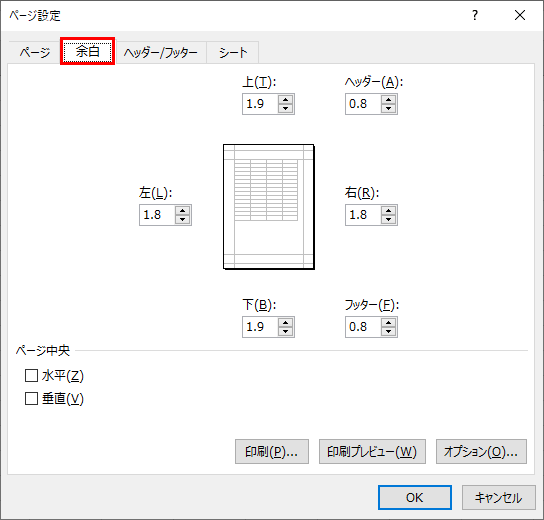Open オプション(O)... printer options

(481, 452)
